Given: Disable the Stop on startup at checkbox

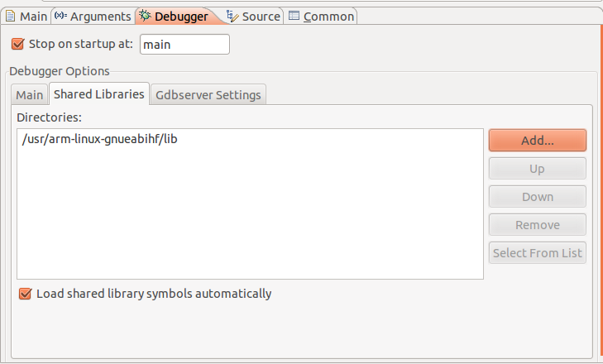Looking at the screenshot, I should 19,44.
